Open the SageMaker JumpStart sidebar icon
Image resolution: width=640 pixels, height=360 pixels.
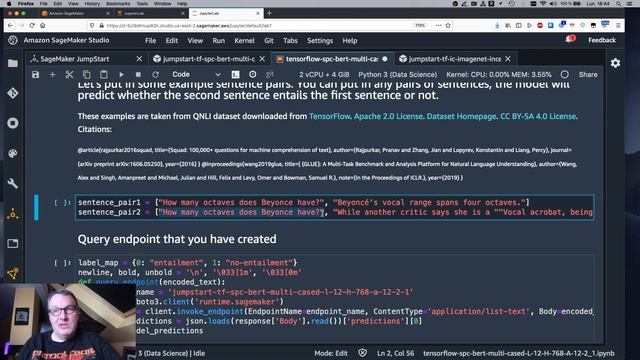(x=13, y=213)
